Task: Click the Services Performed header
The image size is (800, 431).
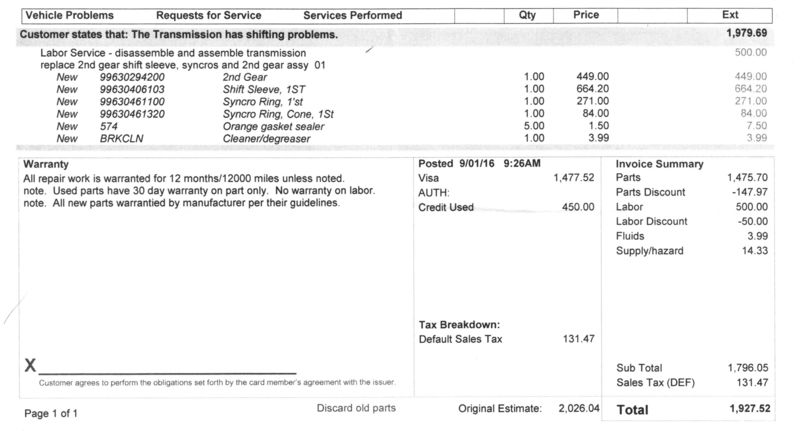Action: (x=353, y=16)
